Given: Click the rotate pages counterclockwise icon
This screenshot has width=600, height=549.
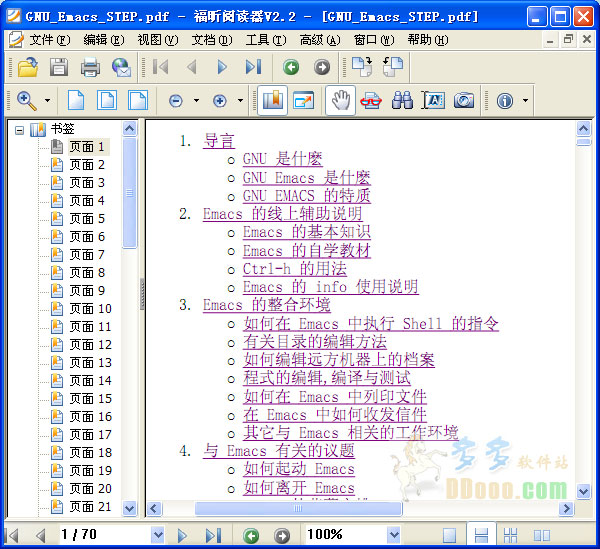Looking at the screenshot, I should (x=393, y=67).
